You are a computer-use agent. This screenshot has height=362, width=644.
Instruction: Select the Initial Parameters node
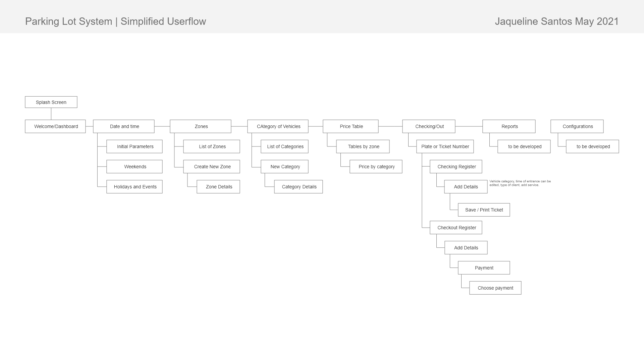[x=135, y=146]
